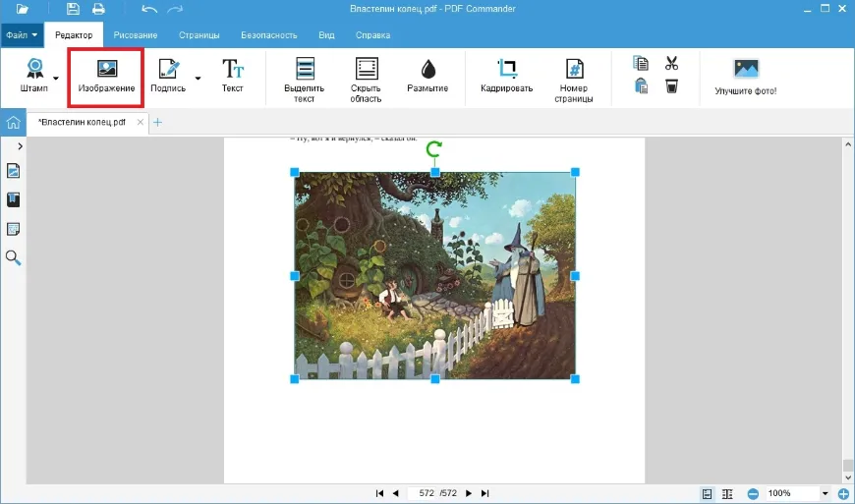Click vertical scrollbar down arrow
Image resolution: width=855 pixels, height=504 pixels.
(848, 477)
